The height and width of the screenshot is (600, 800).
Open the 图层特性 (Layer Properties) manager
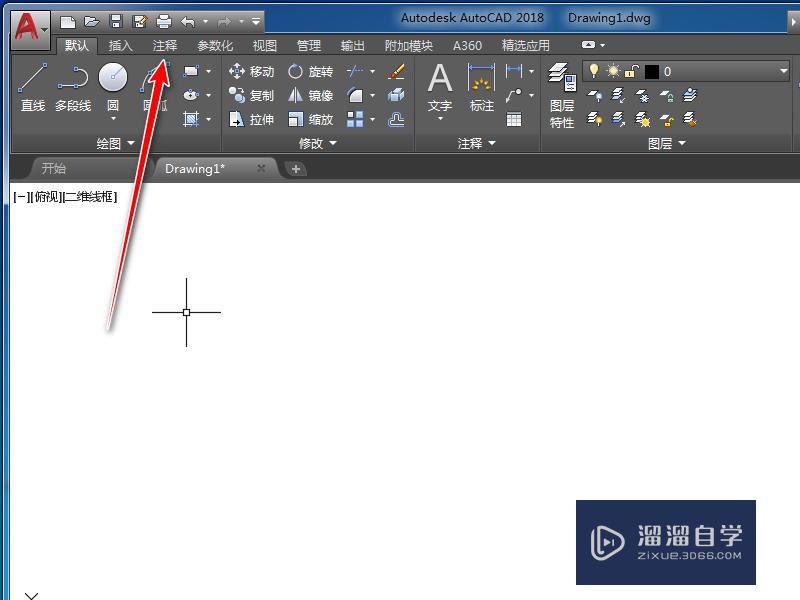[x=560, y=95]
